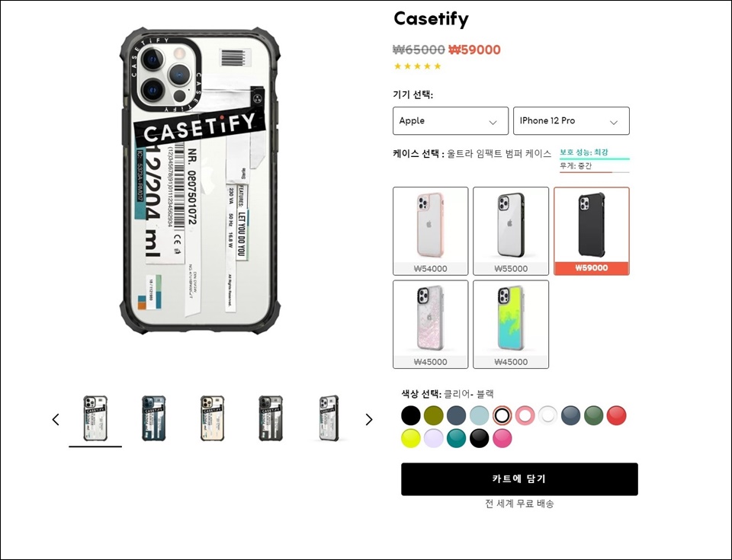Select the black bumper case ₩59000
This screenshot has height=560, width=732.
[x=592, y=231]
